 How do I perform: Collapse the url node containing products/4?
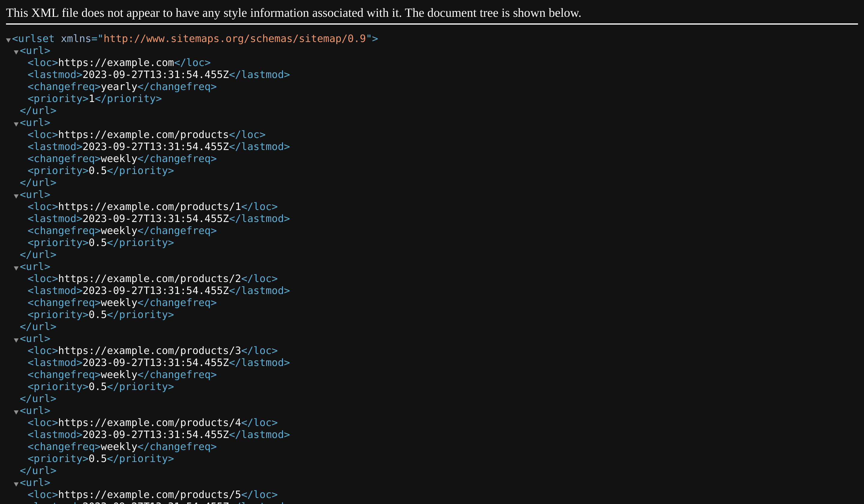pos(16,412)
